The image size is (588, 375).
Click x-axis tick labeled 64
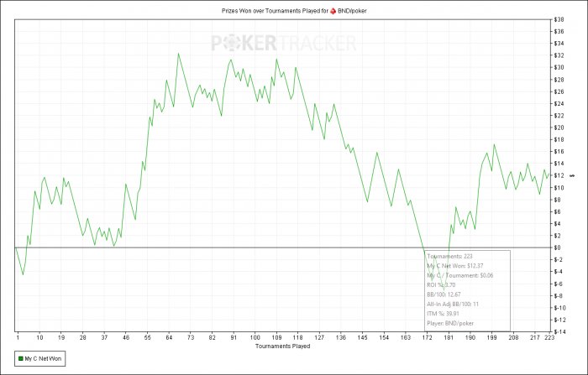click(169, 337)
